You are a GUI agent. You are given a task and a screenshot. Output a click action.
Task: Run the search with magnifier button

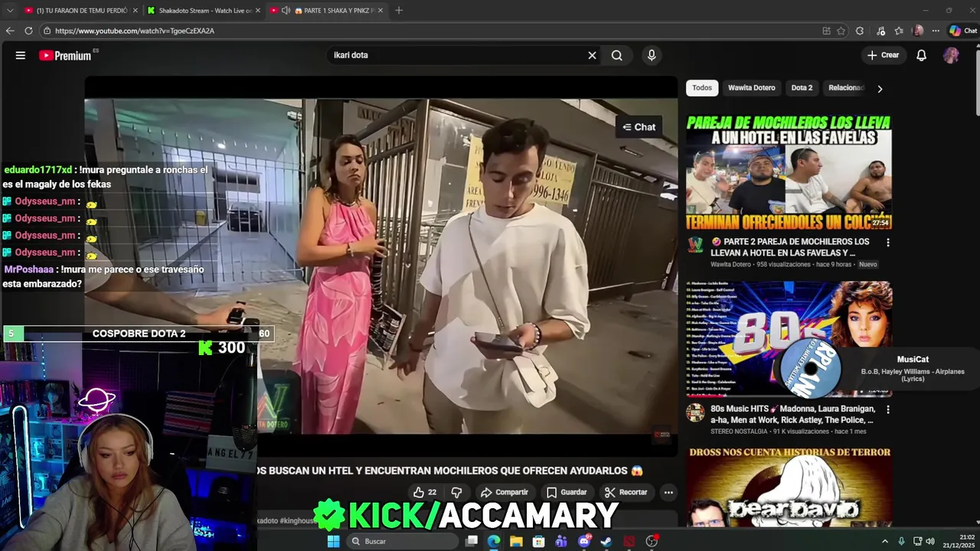[x=616, y=55]
